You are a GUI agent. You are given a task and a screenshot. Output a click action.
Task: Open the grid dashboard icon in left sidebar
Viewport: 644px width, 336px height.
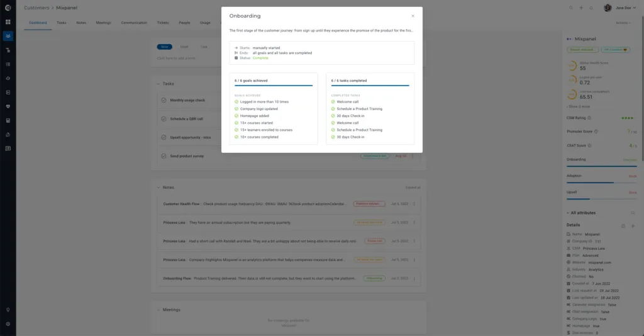click(8, 22)
